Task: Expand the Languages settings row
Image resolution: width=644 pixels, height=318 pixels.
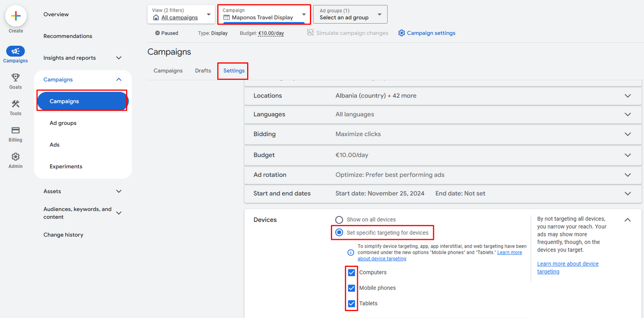Action: [443, 114]
